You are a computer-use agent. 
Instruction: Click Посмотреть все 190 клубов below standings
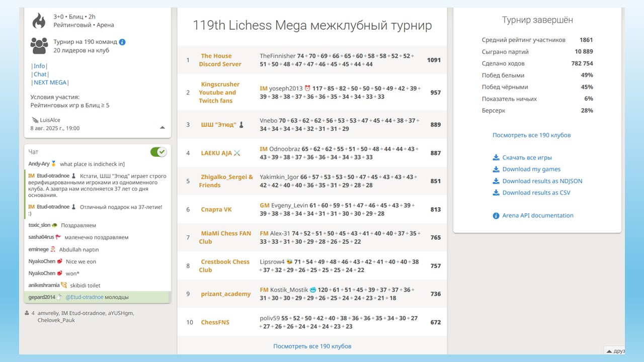coord(312,346)
